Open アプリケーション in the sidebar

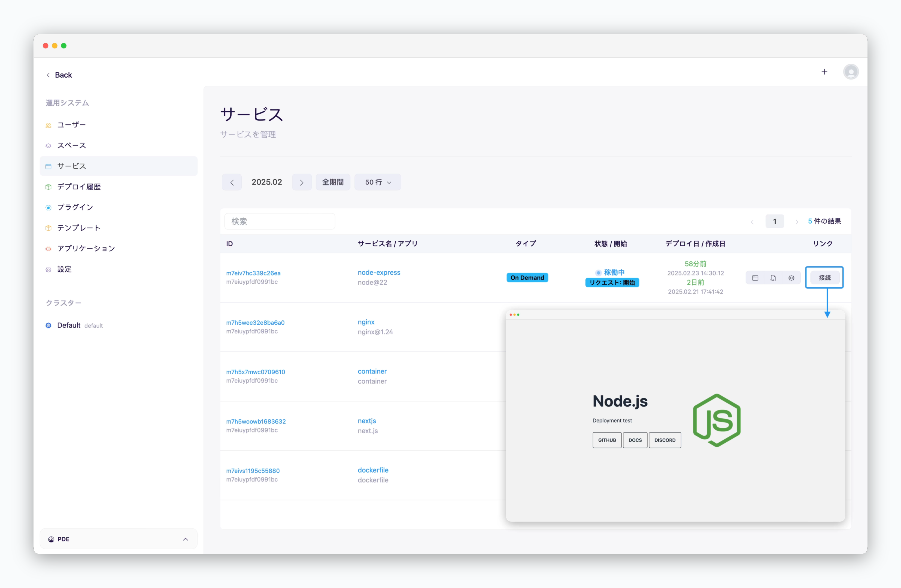click(x=119, y=249)
